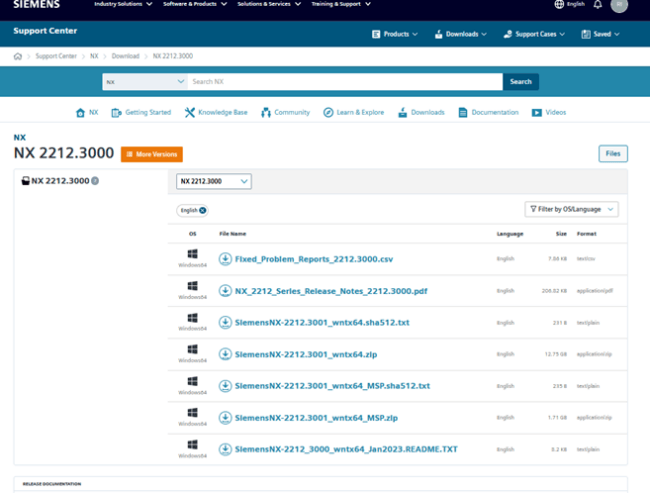Open Fixed_Problem_Reports_2212.3000.csv link

point(314,259)
